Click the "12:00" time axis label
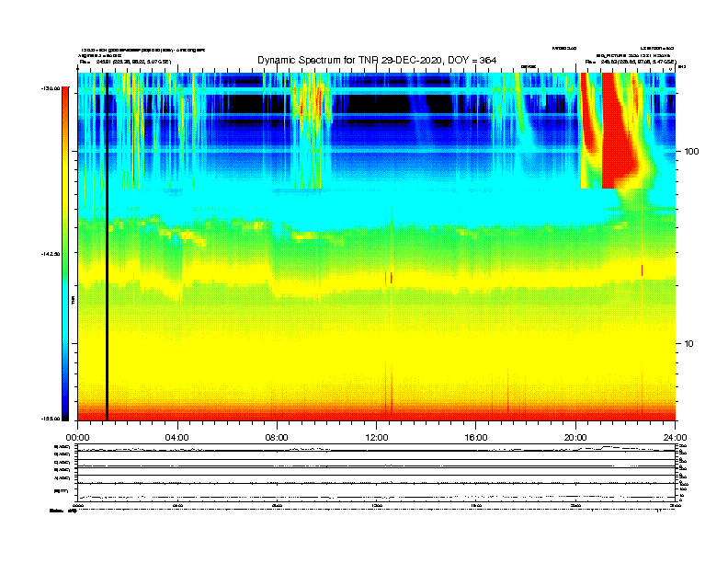This screenshot has width=728, height=563. (377, 438)
